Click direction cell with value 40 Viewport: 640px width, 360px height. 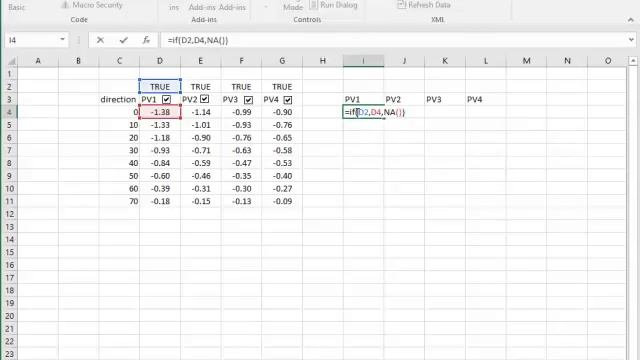[x=119, y=163]
